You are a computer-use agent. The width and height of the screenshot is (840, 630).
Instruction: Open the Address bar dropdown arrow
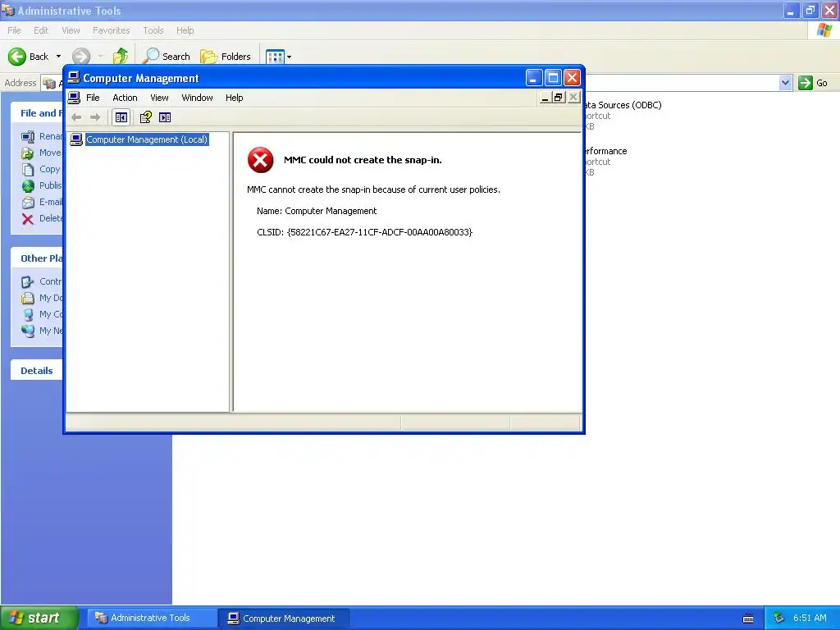[x=785, y=83]
